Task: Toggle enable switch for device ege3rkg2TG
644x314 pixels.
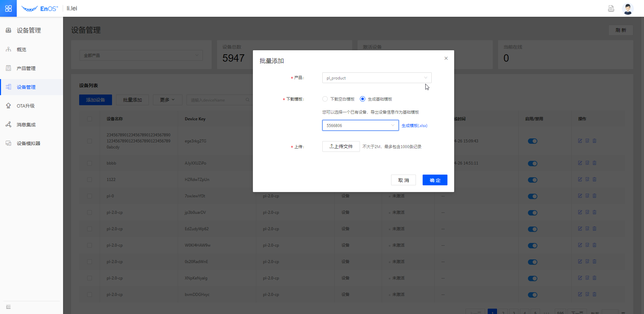Action: click(x=533, y=141)
